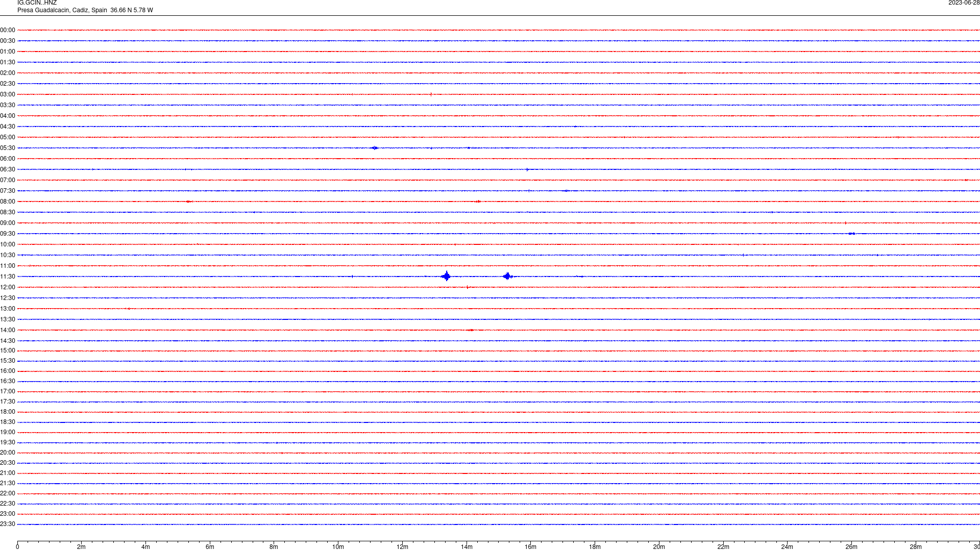This screenshot has width=980, height=551.
Task: Select the 13:00 row label
Action: tap(8, 309)
